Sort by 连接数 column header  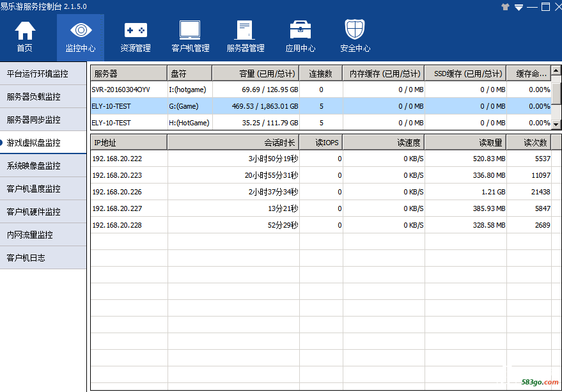click(321, 74)
